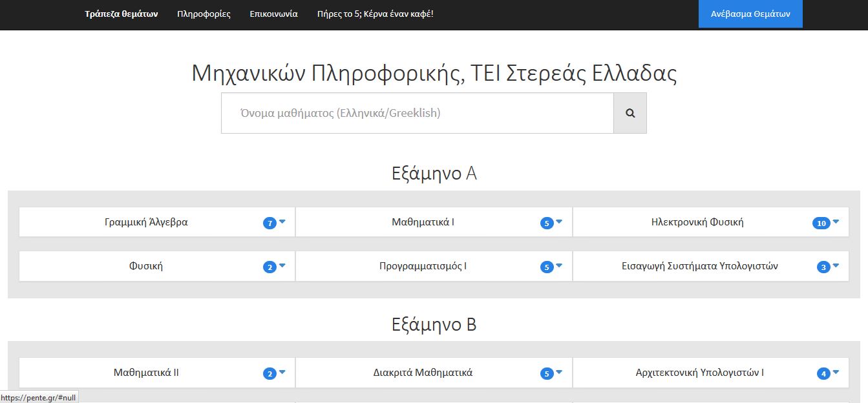Open the Επικοινωνία navigation link
Screen dimensions: 868x403
pyautogui.click(x=273, y=14)
